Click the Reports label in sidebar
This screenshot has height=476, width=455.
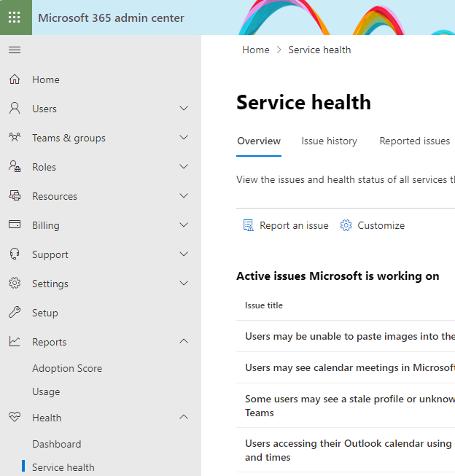click(49, 342)
